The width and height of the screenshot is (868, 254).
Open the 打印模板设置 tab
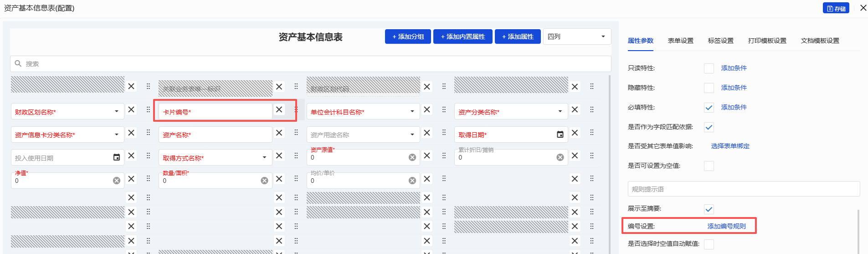767,41
